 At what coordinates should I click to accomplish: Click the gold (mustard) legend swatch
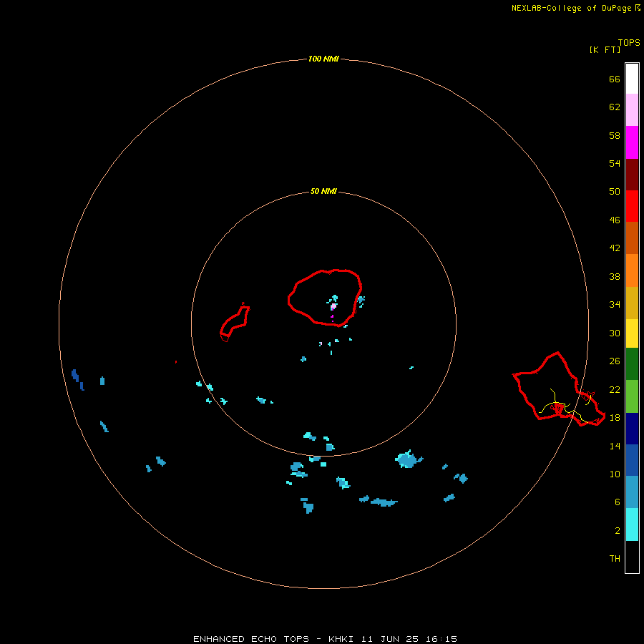click(x=632, y=303)
